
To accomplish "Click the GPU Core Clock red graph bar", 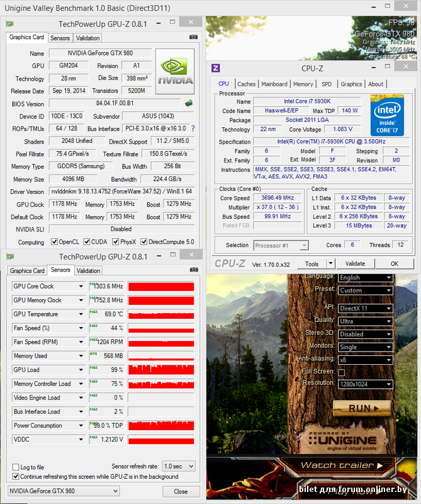I will (x=161, y=286).
